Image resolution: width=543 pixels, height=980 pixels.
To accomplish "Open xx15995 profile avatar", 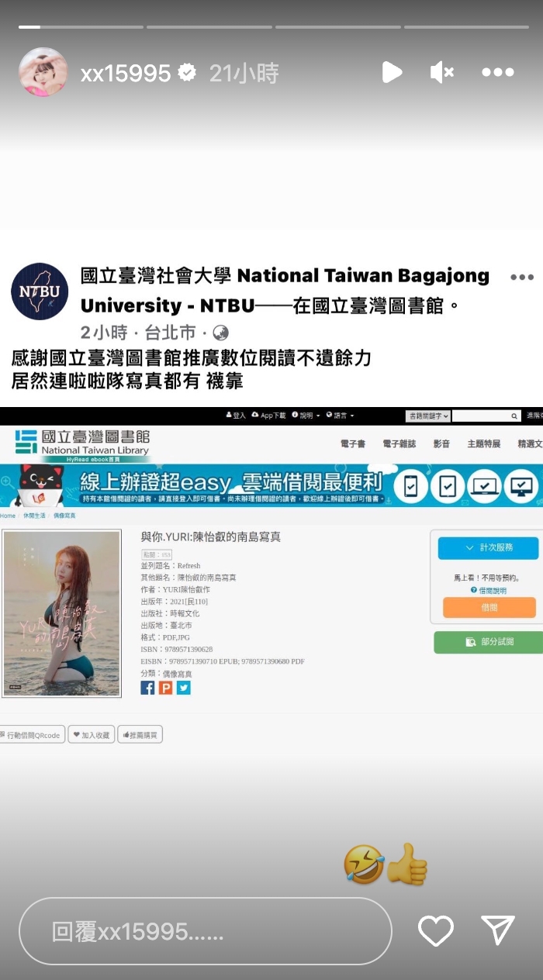I will 43,72.
